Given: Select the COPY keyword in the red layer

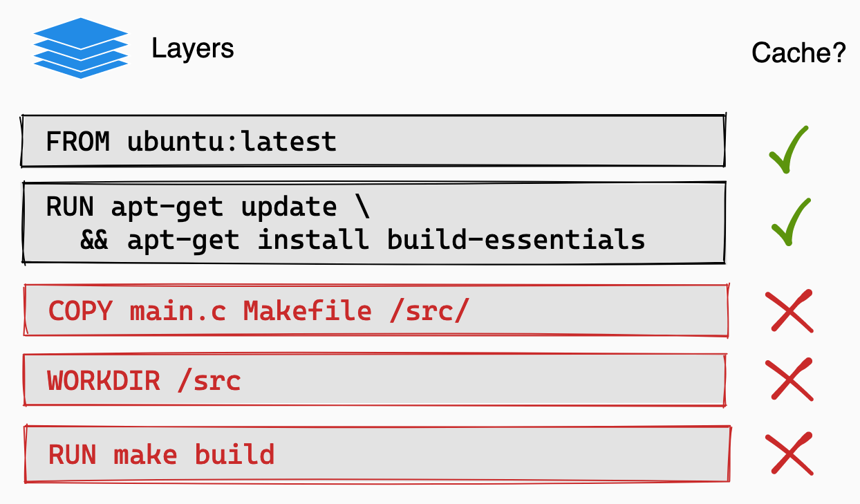Looking at the screenshot, I should [x=80, y=311].
